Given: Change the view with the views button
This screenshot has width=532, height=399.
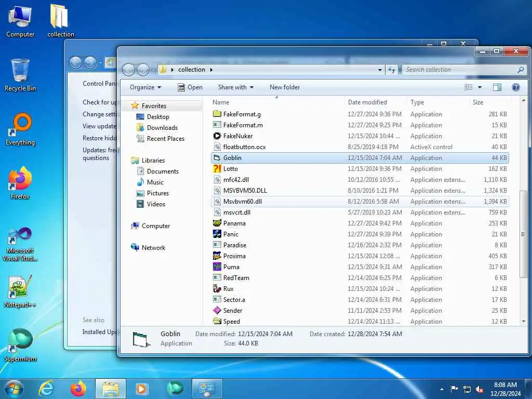Looking at the screenshot, I should coord(469,87).
